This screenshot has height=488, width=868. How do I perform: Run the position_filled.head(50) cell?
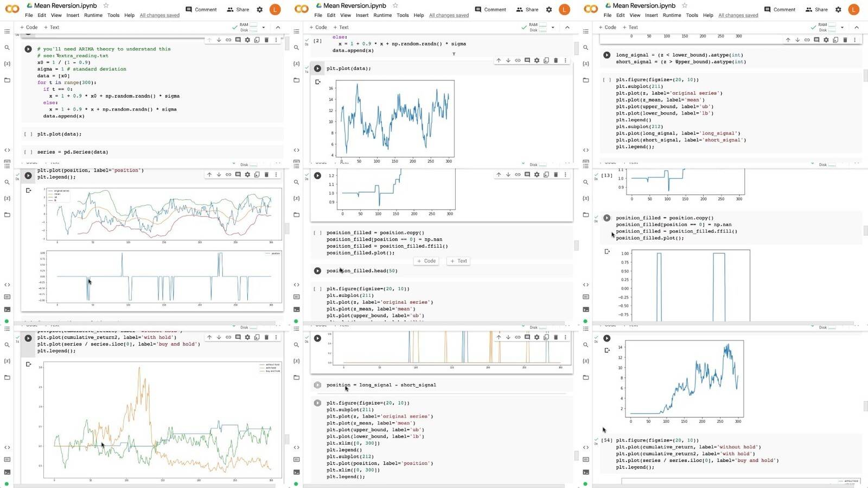(317, 270)
